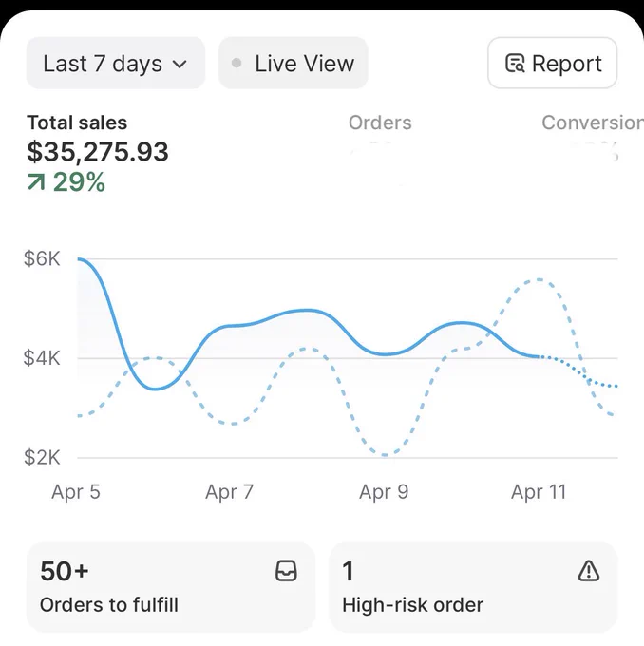Select the solid sales line peak at Apr 5
Image resolution: width=644 pixels, height=646 pixels.
[80, 259]
